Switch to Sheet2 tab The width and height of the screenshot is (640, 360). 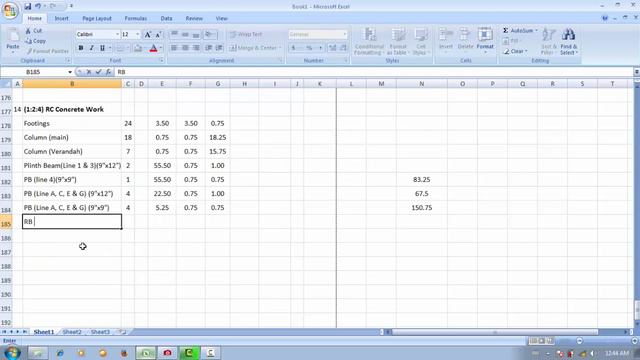coord(72,332)
